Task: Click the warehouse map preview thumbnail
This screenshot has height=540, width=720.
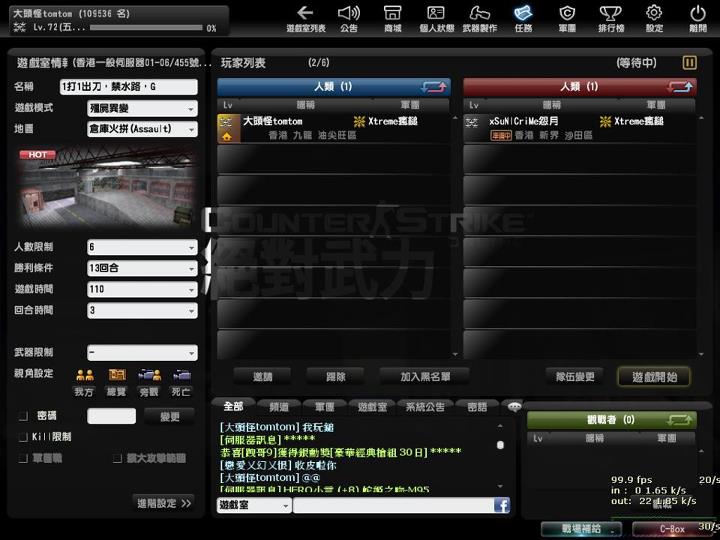Action: coord(107,187)
